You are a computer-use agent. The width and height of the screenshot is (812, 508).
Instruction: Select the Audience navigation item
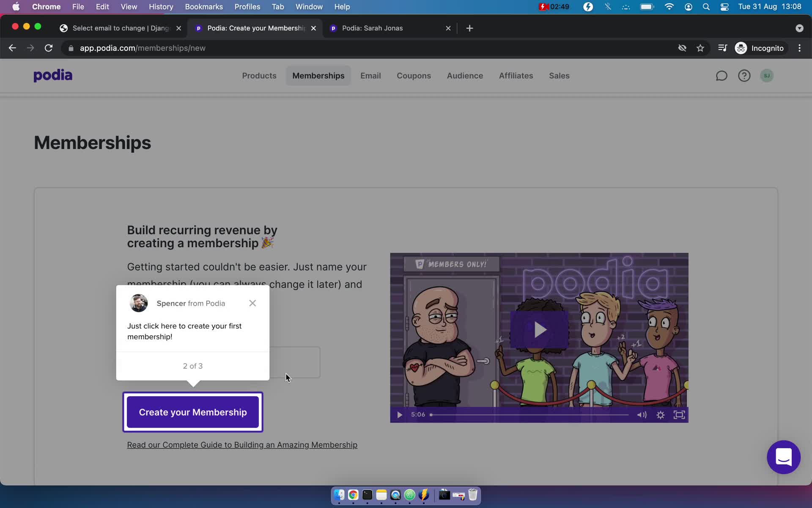point(465,75)
